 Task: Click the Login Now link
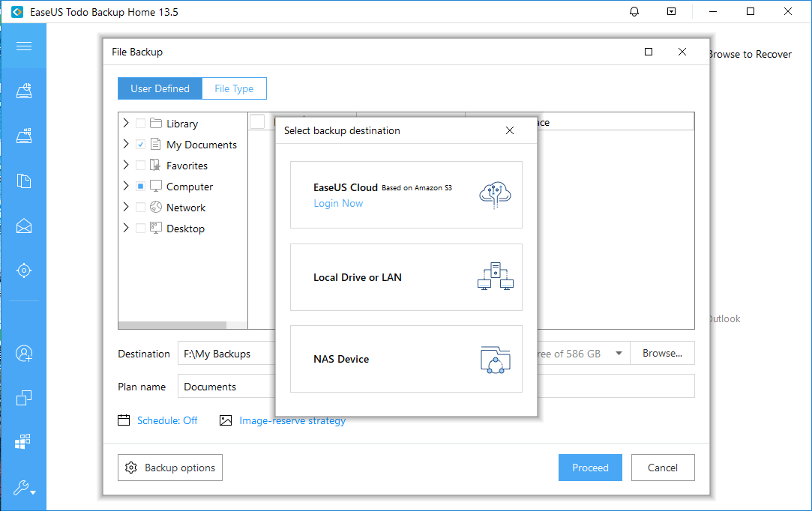pos(338,203)
